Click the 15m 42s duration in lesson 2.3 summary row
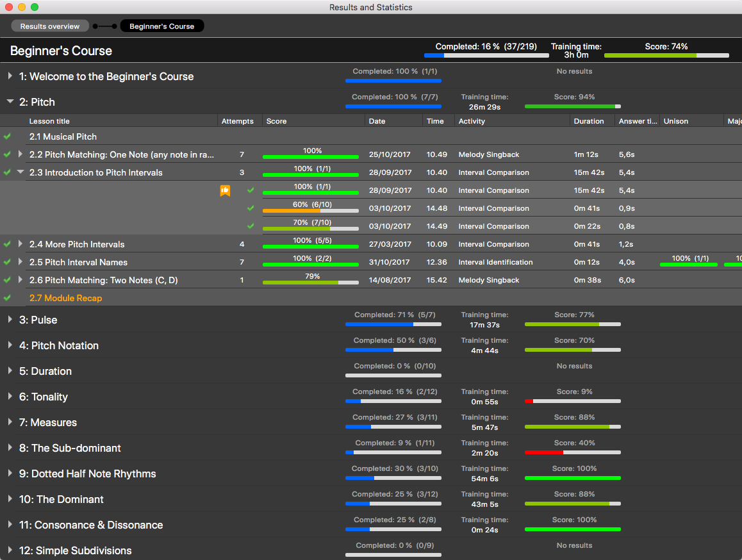The width and height of the screenshot is (742, 560). point(589,173)
